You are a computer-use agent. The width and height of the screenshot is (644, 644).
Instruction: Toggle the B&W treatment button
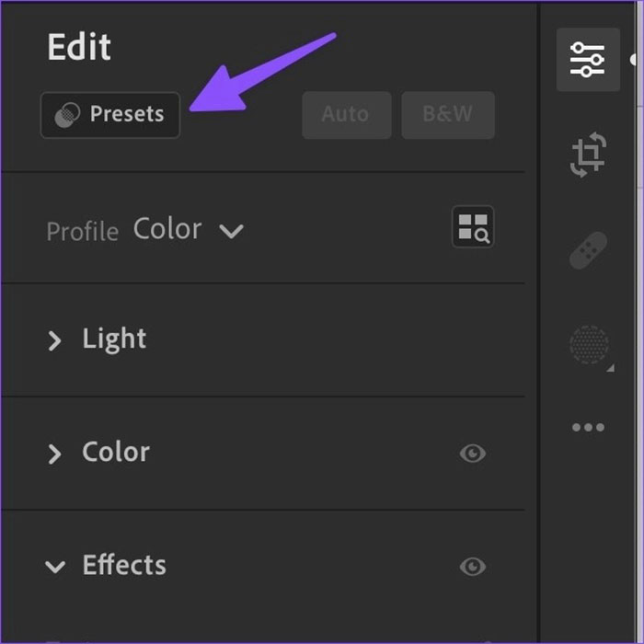click(x=448, y=115)
